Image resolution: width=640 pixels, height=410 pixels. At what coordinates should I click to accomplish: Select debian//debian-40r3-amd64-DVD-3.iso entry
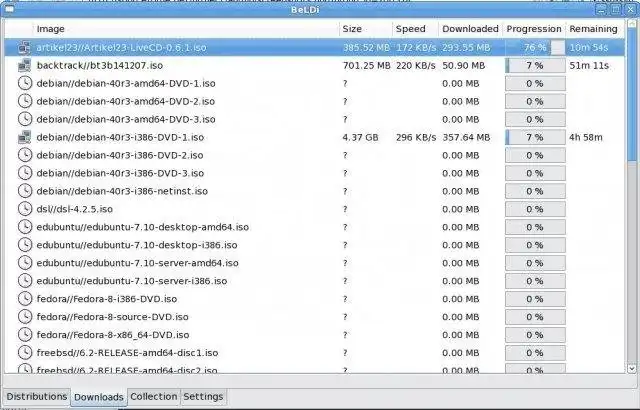pos(126,119)
